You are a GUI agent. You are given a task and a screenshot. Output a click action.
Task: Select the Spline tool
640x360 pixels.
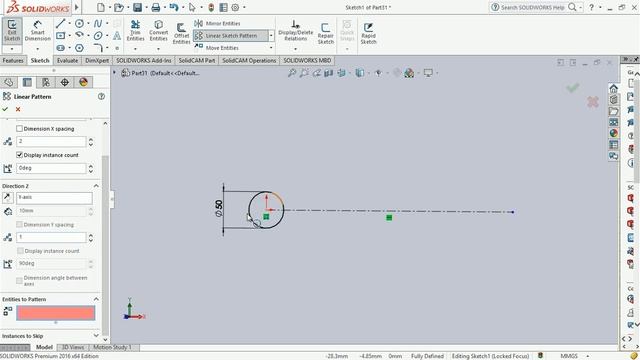pyautogui.click(x=98, y=23)
